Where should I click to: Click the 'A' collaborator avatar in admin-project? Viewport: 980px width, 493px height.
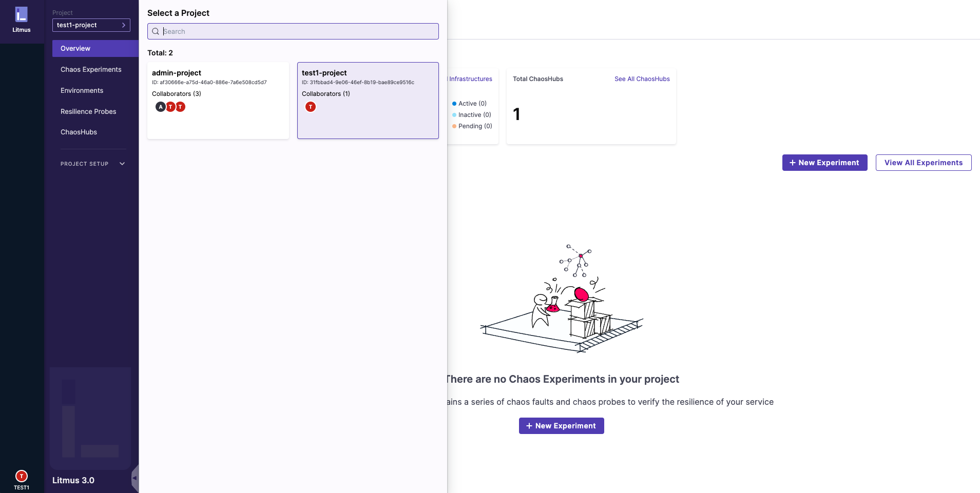(161, 107)
